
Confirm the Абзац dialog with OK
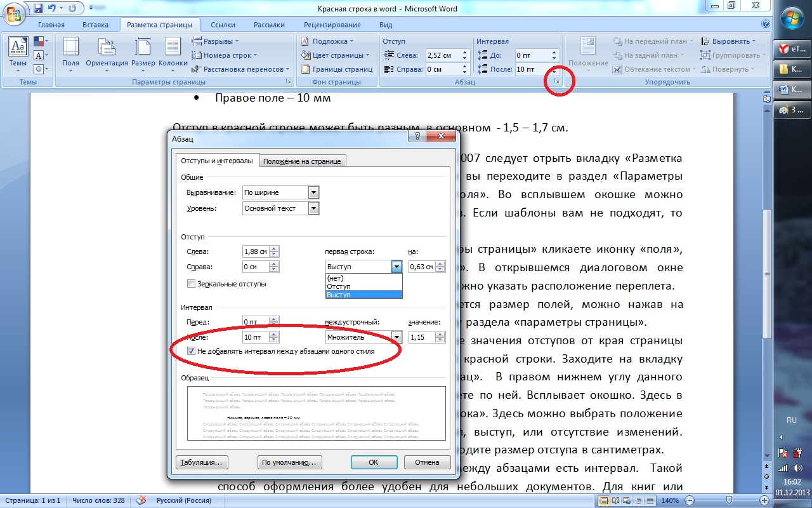click(x=374, y=462)
